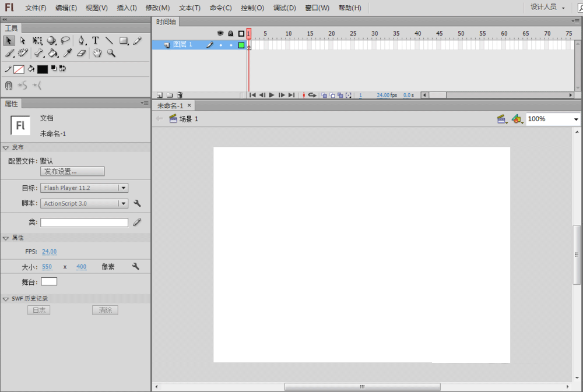The width and height of the screenshot is (583, 392).
Task: Select the Hand tool
Action: point(97,53)
